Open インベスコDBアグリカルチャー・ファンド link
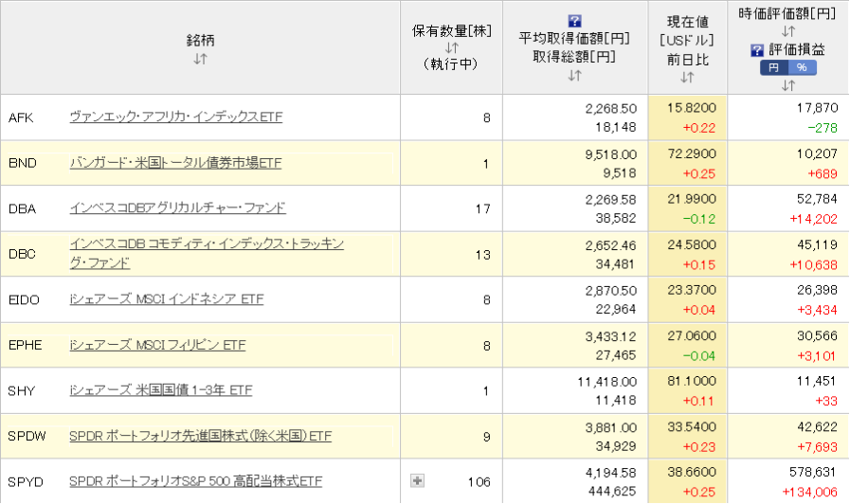The width and height of the screenshot is (850, 504). 177,208
